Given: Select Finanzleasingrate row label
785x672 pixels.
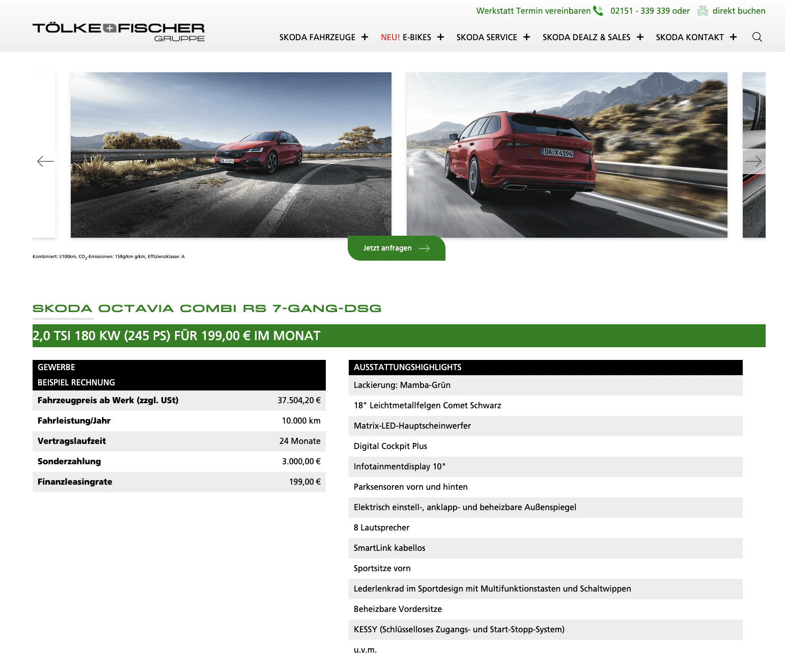Looking at the screenshot, I should 75,482.
